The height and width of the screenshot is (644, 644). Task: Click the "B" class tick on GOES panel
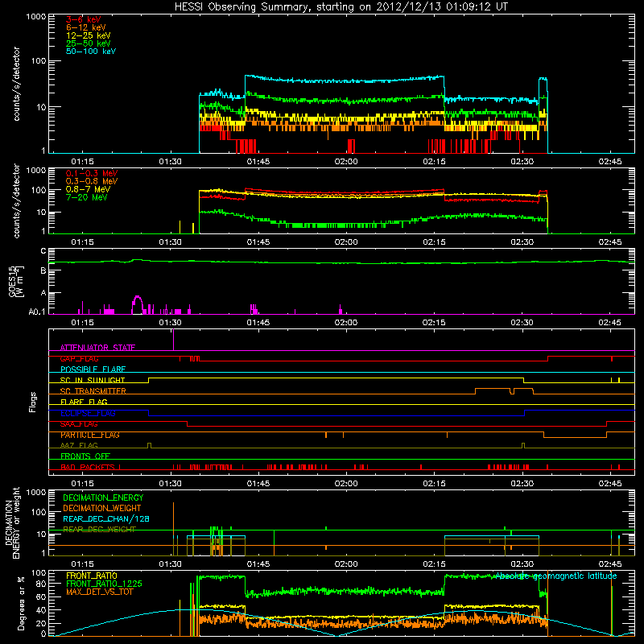click(x=43, y=270)
